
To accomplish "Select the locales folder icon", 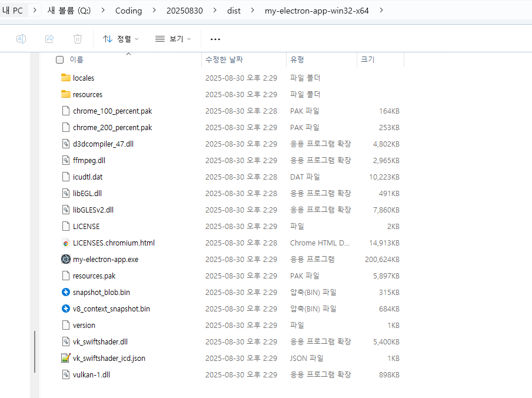I will [66, 78].
